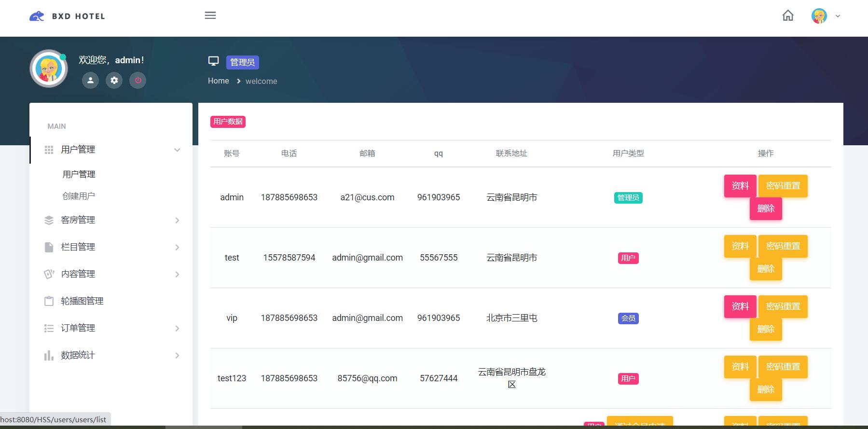This screenshot has width=868, height=429.
Task: Toggle the hamburger sidebar menu icon
Action: tap(210, 15)
